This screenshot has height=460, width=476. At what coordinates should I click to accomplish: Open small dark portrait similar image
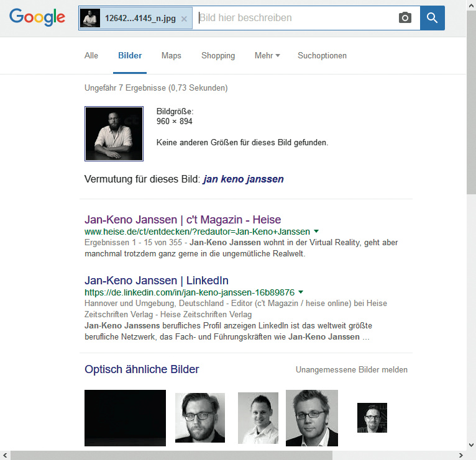pyautogui.click(x=372, y=418)
